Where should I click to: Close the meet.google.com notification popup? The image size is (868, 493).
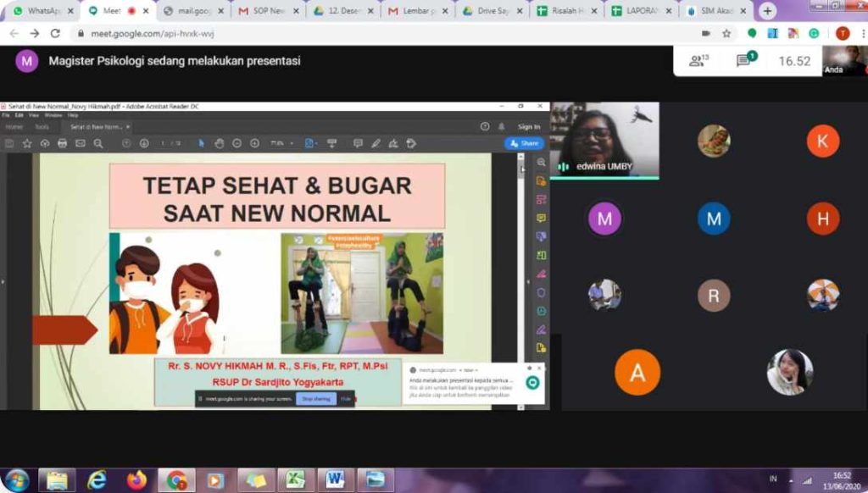[x=540, y=368]
